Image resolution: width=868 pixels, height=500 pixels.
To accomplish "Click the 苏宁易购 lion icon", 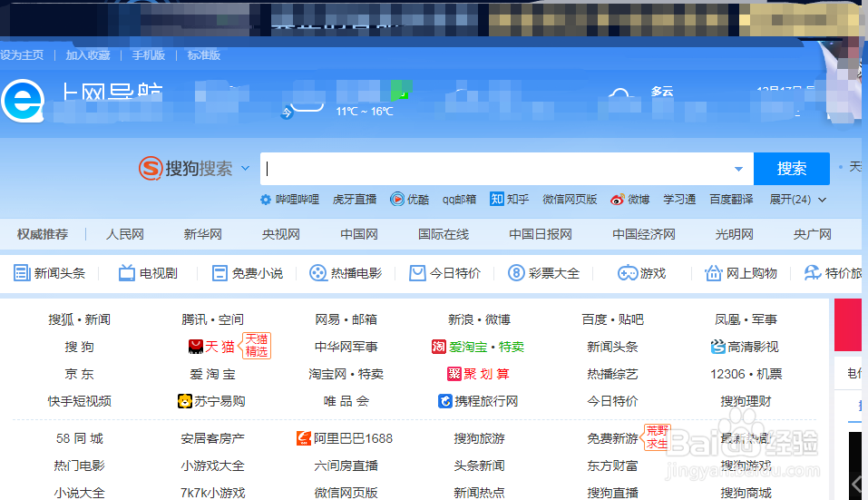I will tap(184, 401).
